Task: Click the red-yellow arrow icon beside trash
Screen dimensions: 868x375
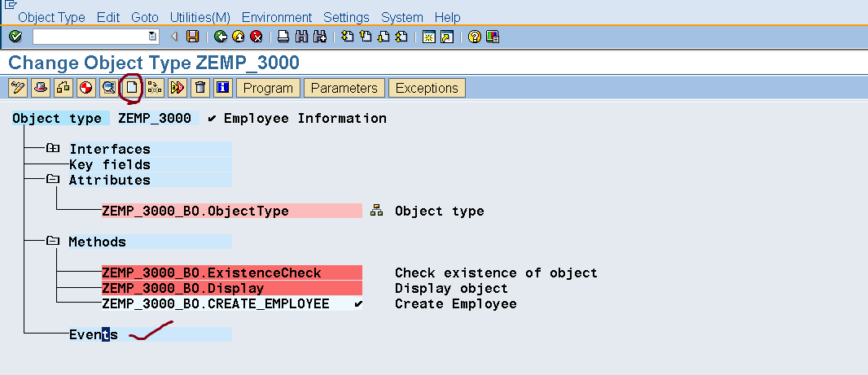Action: [x=178, y=88]
